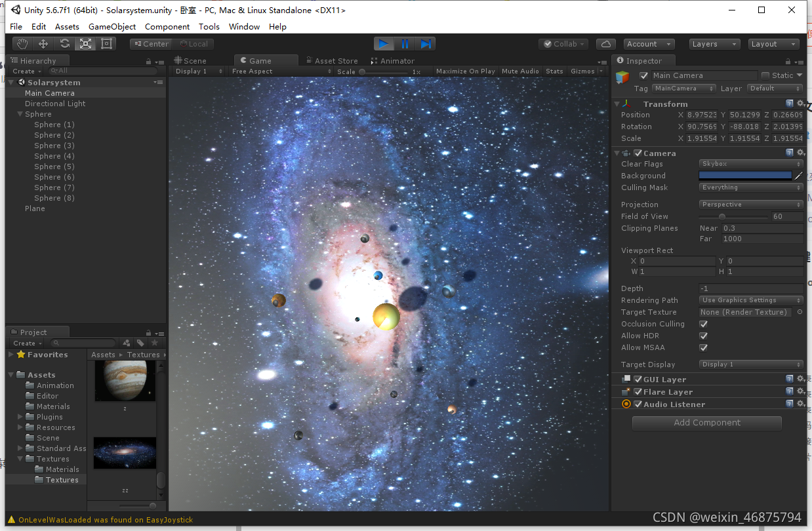812x531 pixels.
Task: Select the Hand tool
Action: [22, 44]
